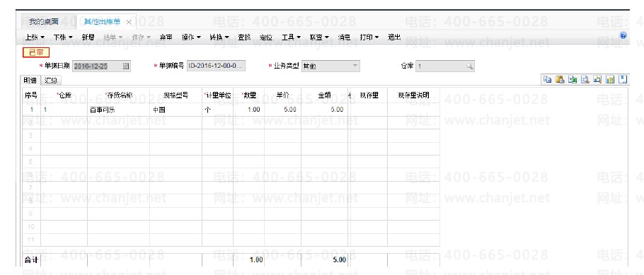Click the 已审 status stamp
Image resolution: width=644 pixels, height=275 pixels.
36,52
